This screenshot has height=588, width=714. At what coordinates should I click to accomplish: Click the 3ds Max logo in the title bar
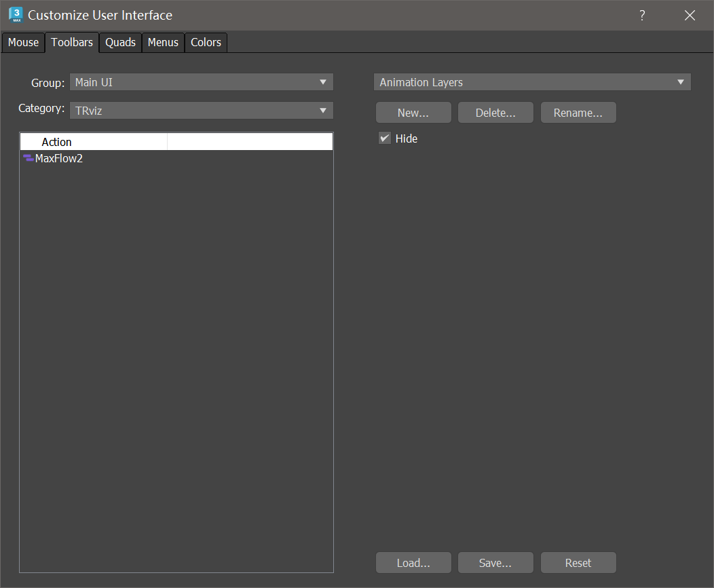(15, 14)
